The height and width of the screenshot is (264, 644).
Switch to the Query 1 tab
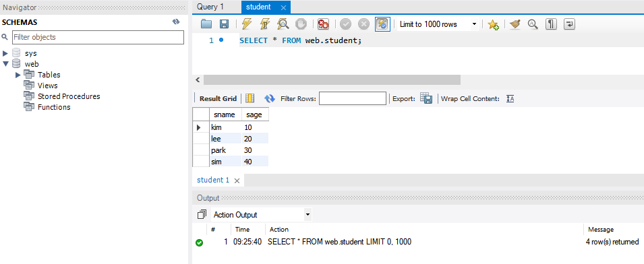click(210, 7)
